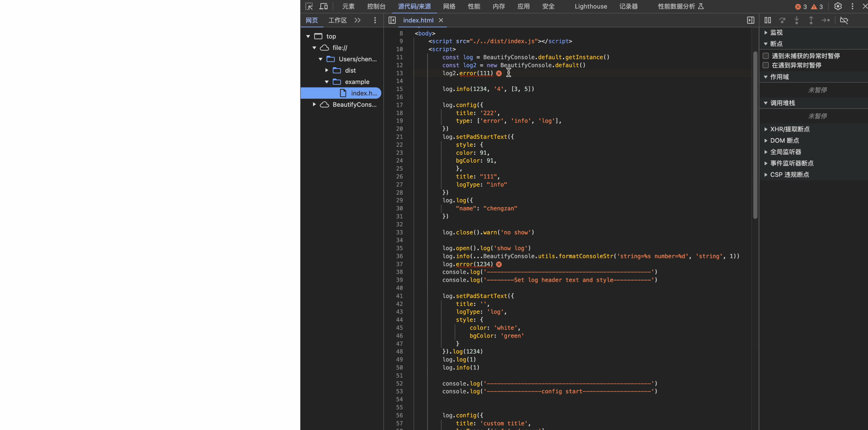The height and width of the screenshot is (430, 868).
Task: Toggle the device toolbar icon
Action: click(x=323, y=6)
